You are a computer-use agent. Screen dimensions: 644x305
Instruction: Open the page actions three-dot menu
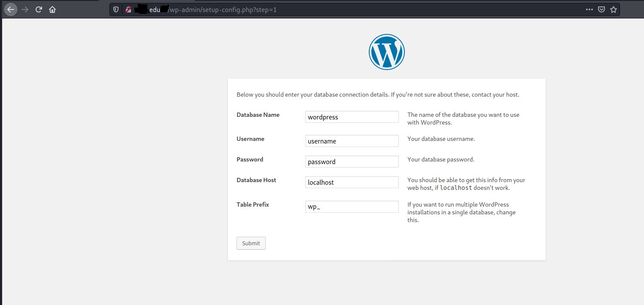pyautogui.click(x=589, y=9)
